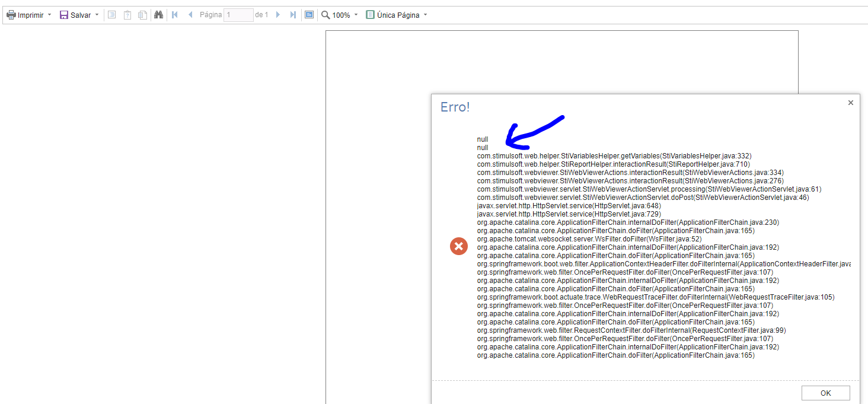The image size is (868, 404).
Task: Open search with the binoculars icon
Action: [158, 15]
